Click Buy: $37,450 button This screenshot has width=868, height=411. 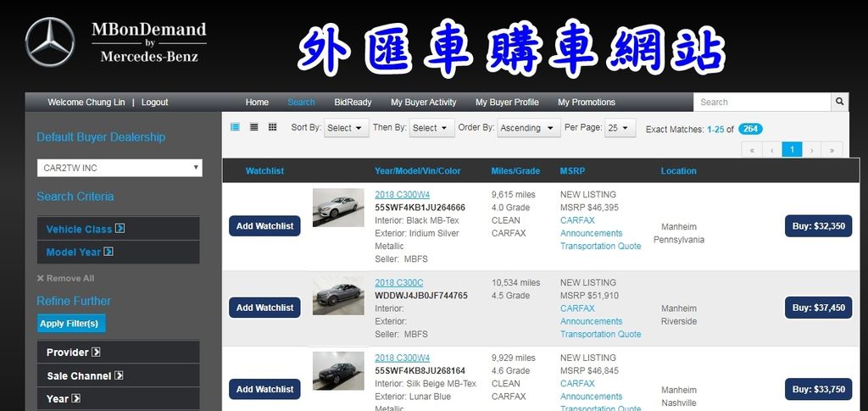[818, 308]
